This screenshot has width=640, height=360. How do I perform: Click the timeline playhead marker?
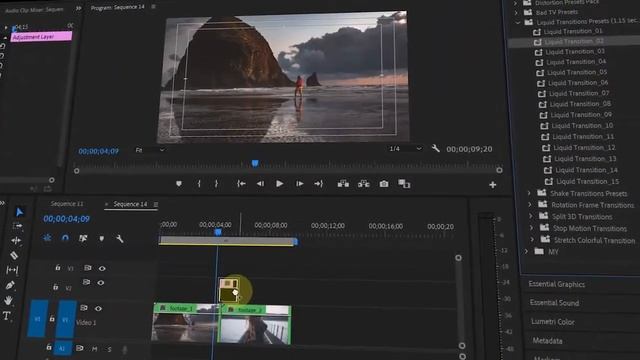pyautogui.click(x=218, y=232)
